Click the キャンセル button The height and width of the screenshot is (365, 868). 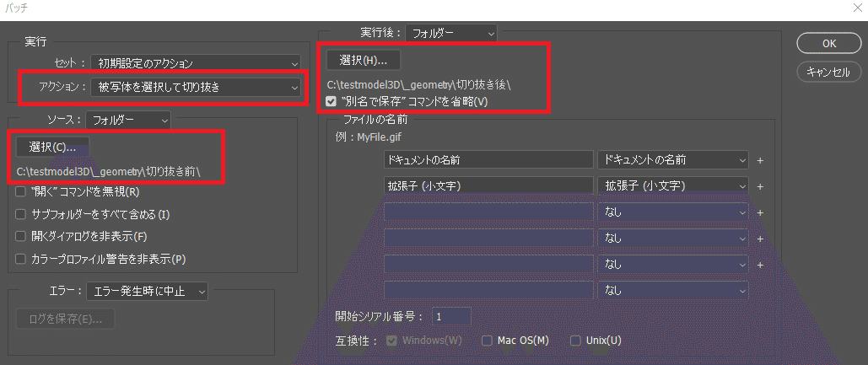[828, 71]
